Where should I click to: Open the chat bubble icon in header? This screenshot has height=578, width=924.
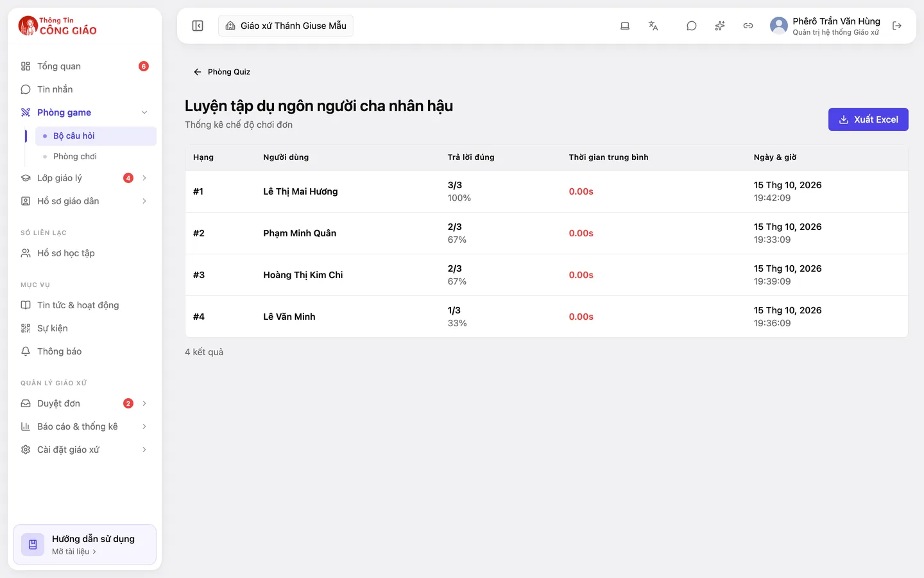pos(692,26)
